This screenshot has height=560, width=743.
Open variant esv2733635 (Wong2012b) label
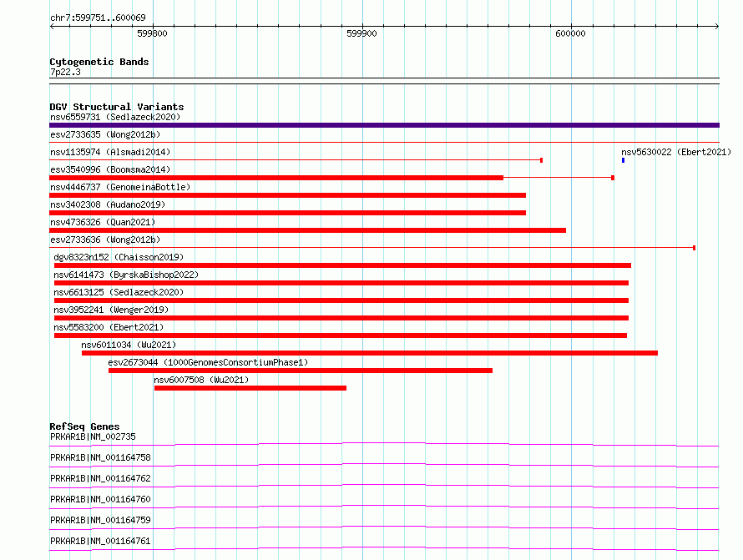click(105, 134)
